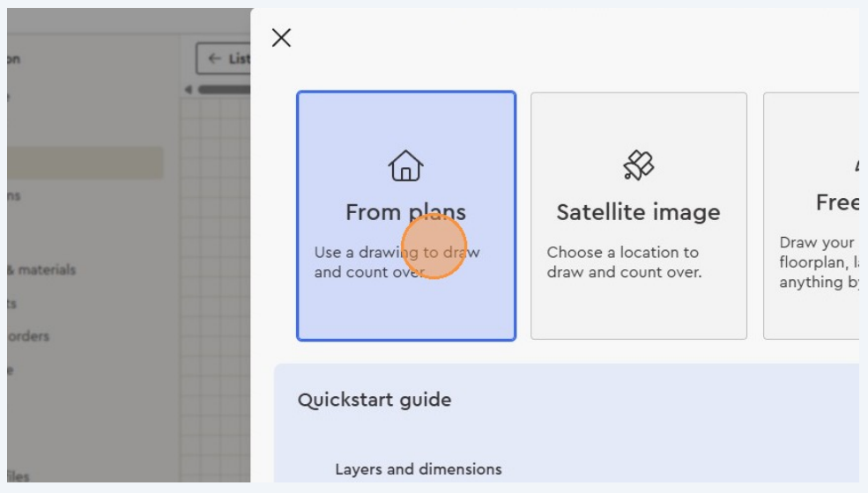
Task: Open the sidebar item ending in "ns"
Action: pos(14,195)
